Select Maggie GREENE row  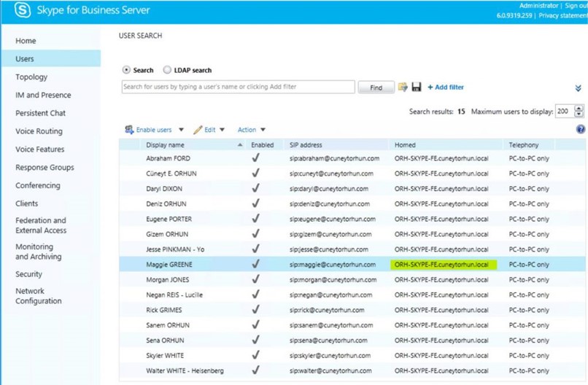[x=352, y=264]
